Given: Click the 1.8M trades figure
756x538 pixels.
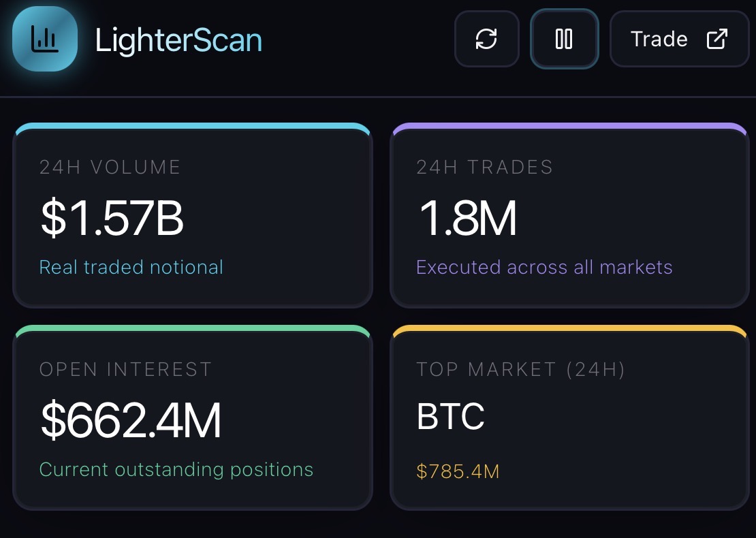Looking at the screenshot, I should coord(467,219).
